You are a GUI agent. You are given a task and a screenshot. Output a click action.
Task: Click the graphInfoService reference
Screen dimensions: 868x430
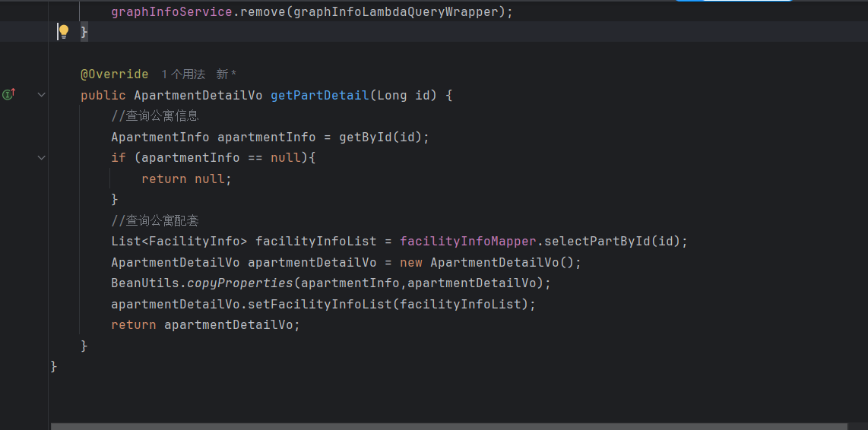coord(172,11)
